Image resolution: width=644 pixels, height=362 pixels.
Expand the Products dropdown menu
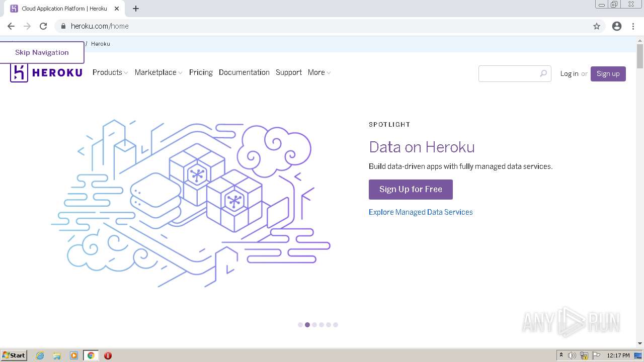tap(110, 72)
